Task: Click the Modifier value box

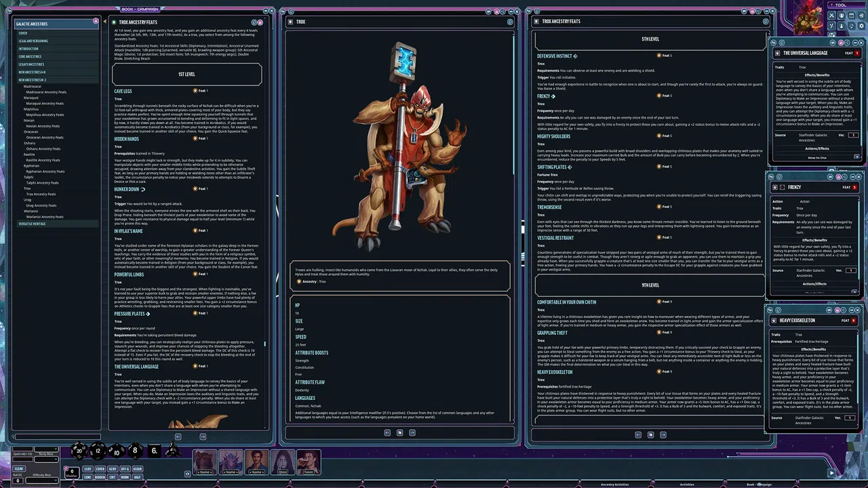Action: [x=72, y=472]
